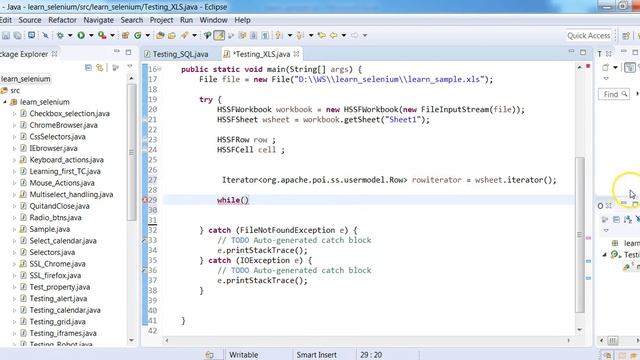Select Mouse_Actions.java file
Image resolution: width=640 pixels, height=360 pixels.
pyautogui.click(x=62, y=183)
